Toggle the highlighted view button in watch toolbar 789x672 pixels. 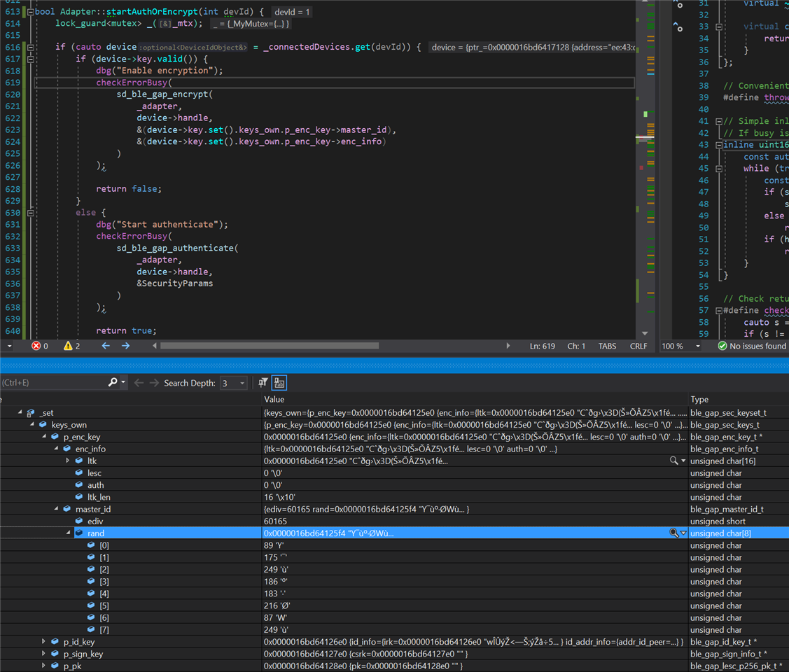tap(279, 383)
